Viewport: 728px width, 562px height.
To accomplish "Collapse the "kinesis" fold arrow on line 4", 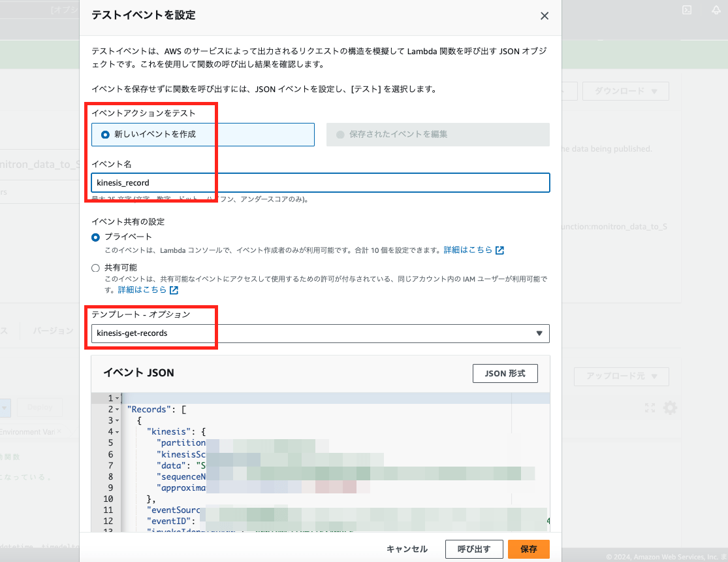I will click(117, 432).
